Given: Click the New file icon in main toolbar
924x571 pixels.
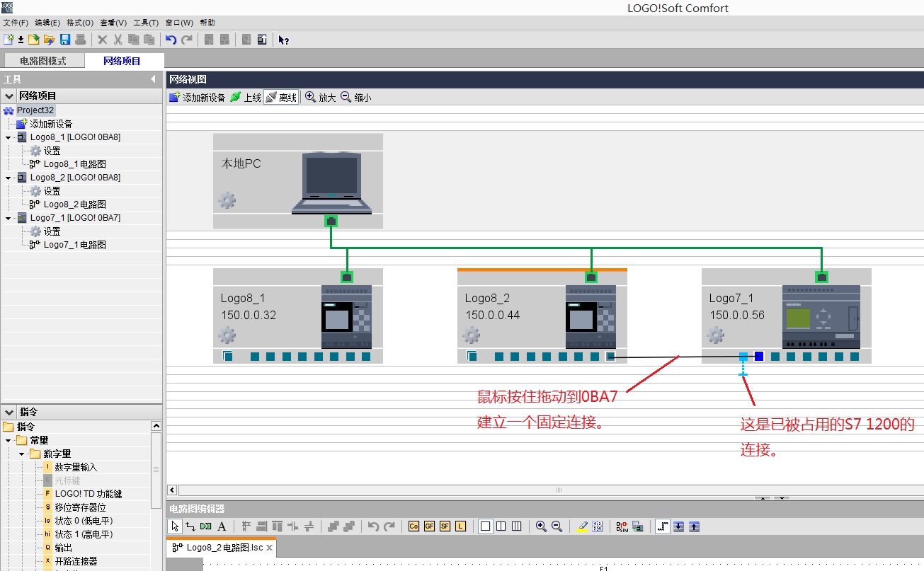Looking at the screenshot, I should coord(8,40).
